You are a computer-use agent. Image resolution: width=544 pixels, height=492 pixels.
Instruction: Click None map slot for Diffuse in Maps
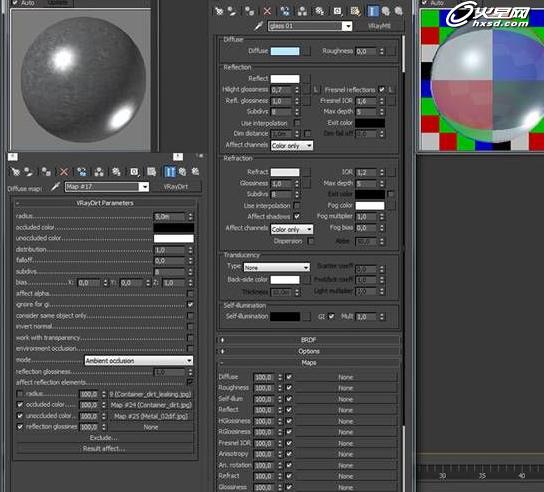(346, 377)
